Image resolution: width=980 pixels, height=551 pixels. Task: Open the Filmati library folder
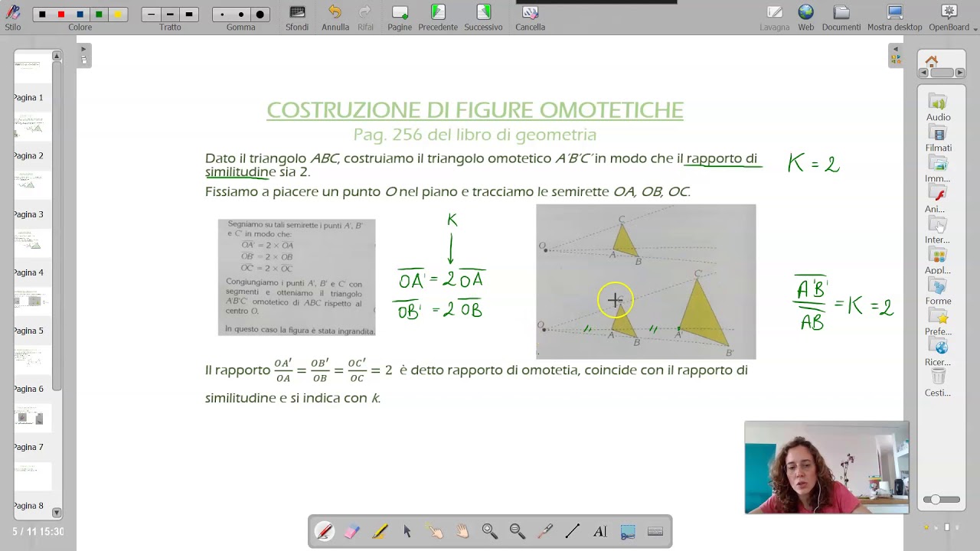tap(938, 139)
